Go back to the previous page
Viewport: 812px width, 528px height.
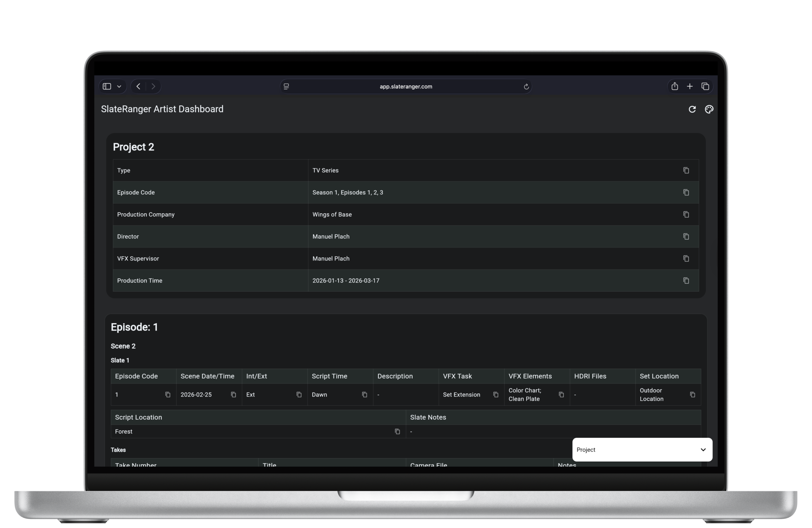coord(138,86)
